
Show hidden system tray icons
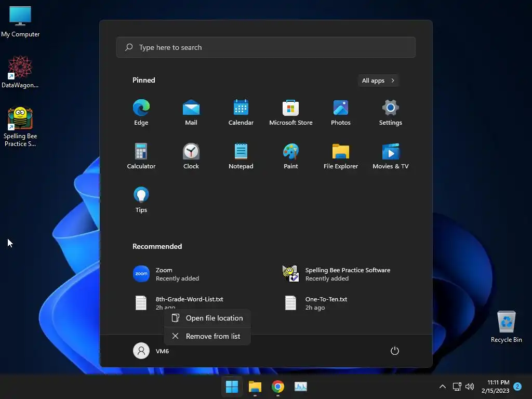pyautogui.click(x=443, y=387)
